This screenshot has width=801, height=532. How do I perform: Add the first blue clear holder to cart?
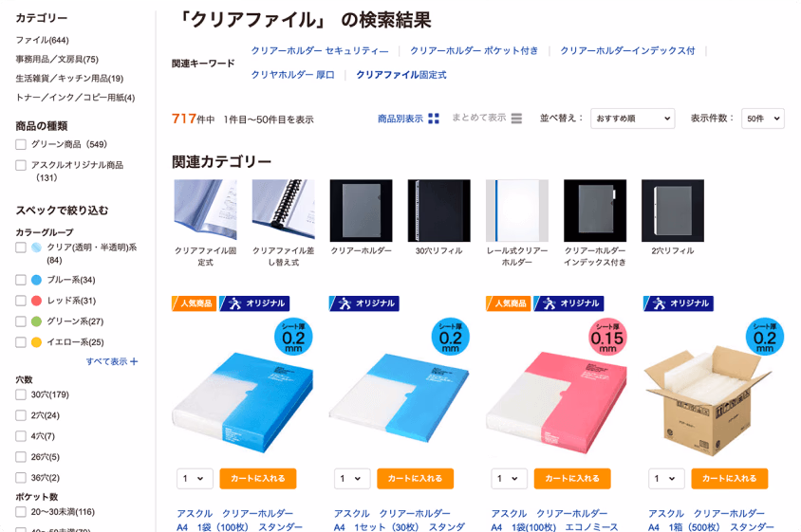coord(258,478)
